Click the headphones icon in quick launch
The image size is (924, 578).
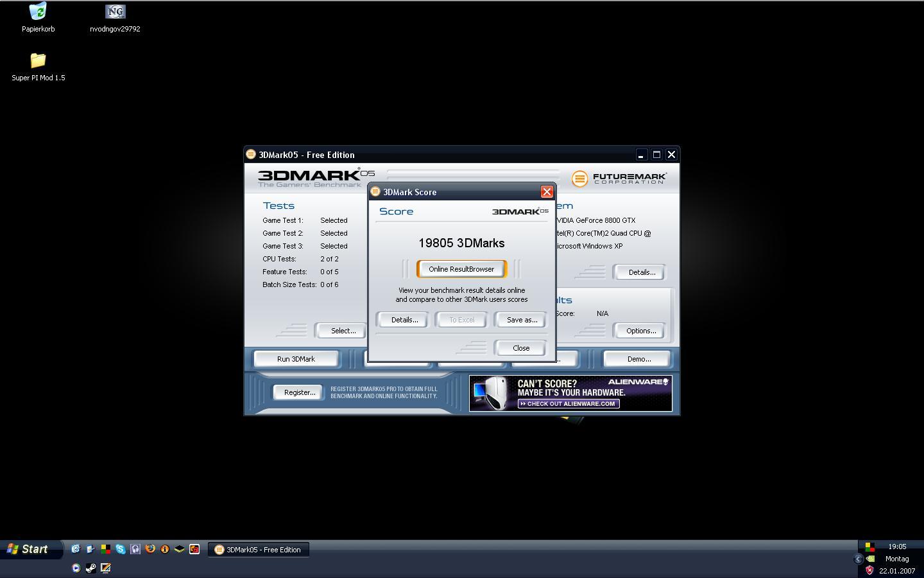coord(135,549)
